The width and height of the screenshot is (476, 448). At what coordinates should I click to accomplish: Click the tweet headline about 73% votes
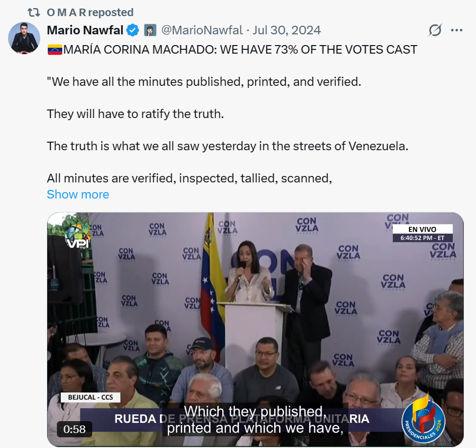pyautogui.click(x=232, y=49)
